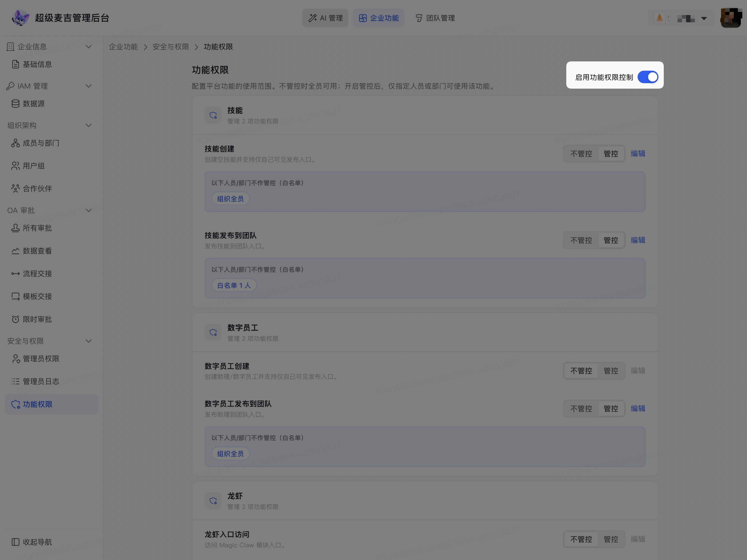Set 数字员工创建 to 不管控
The width and height of the screenshot is (747, 560).
click(x=581, y=371)
